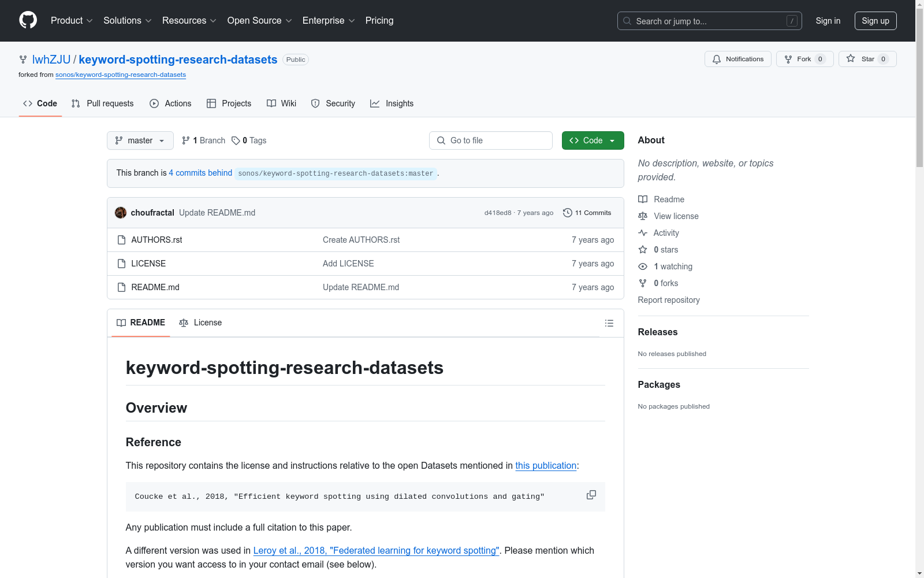
Task: Select the README tab
Action: [x=141, y=323]
